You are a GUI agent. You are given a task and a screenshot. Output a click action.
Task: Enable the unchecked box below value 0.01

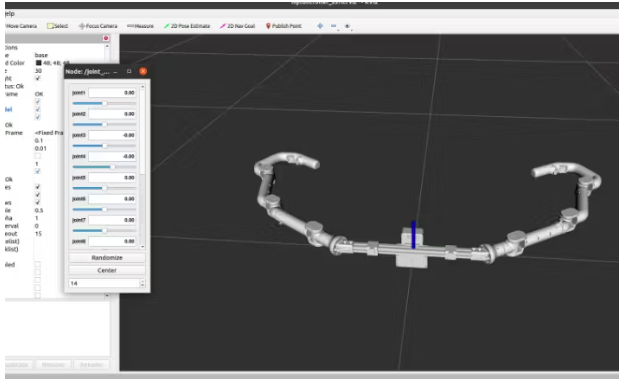38,156
